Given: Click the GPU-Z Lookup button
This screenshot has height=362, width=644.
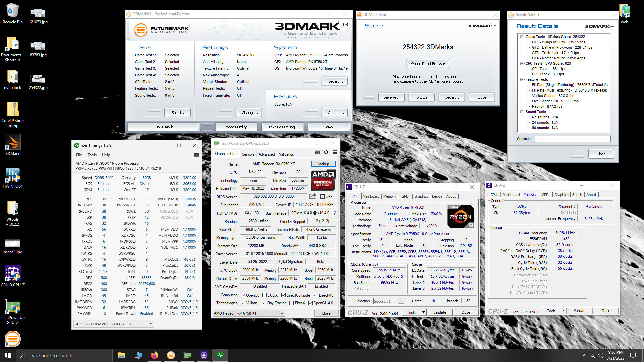Looking at the screenshot, I should [323, 164].
